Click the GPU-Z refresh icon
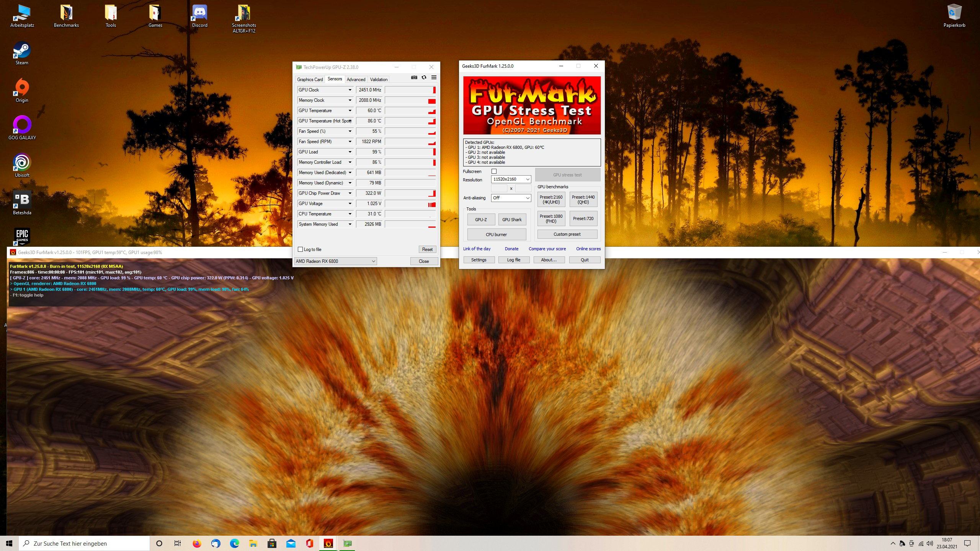The width and height of the screenshot is (980, 551). (x=424, y=78)
